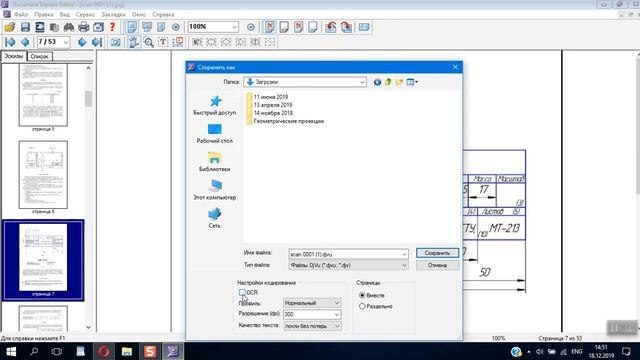
Task: Select the magnifier zoom tool
Action: [149, 42]
